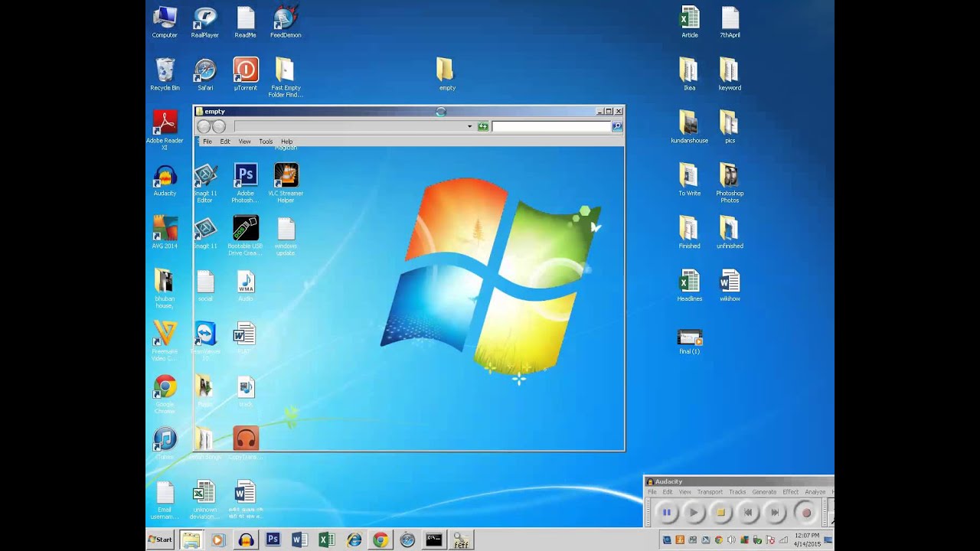Click the green refresh button in explorer

click(483, 126)
